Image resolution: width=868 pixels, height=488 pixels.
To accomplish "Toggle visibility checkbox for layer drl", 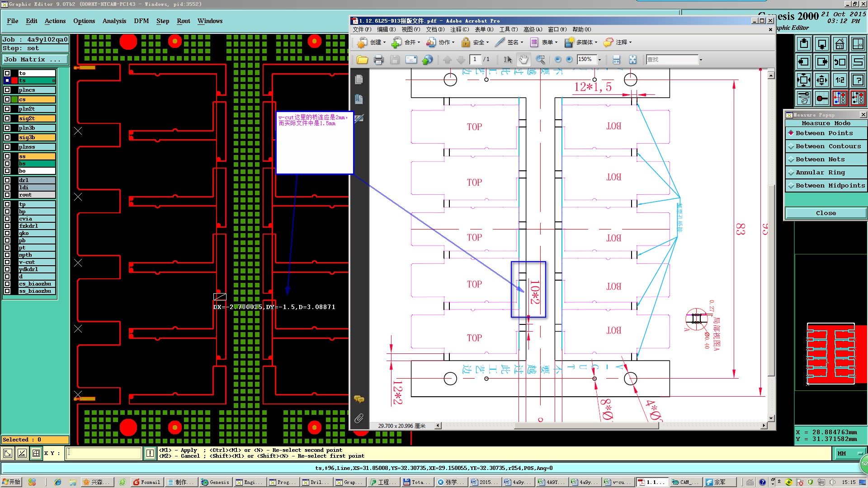I will pyautogui.click(x=7, y=180).
